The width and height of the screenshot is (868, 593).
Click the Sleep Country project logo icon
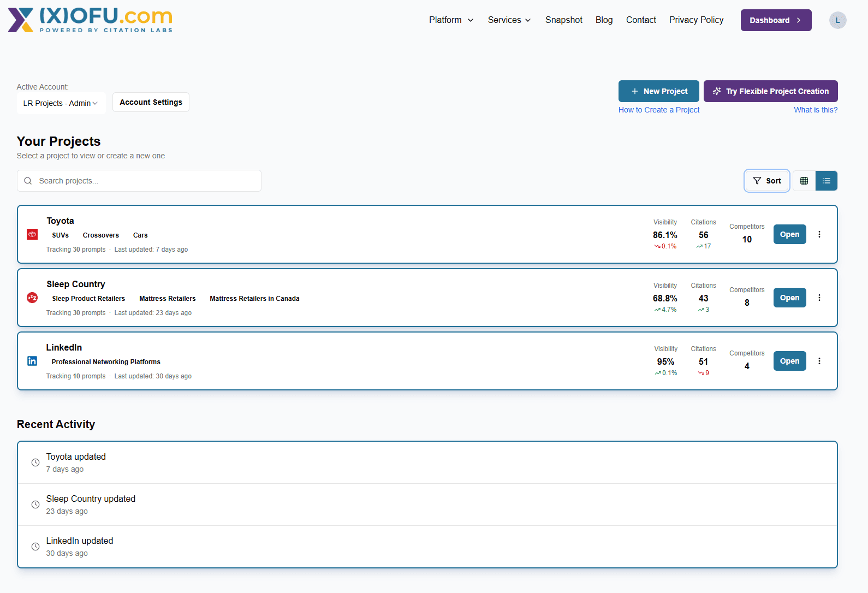[32, 298]
